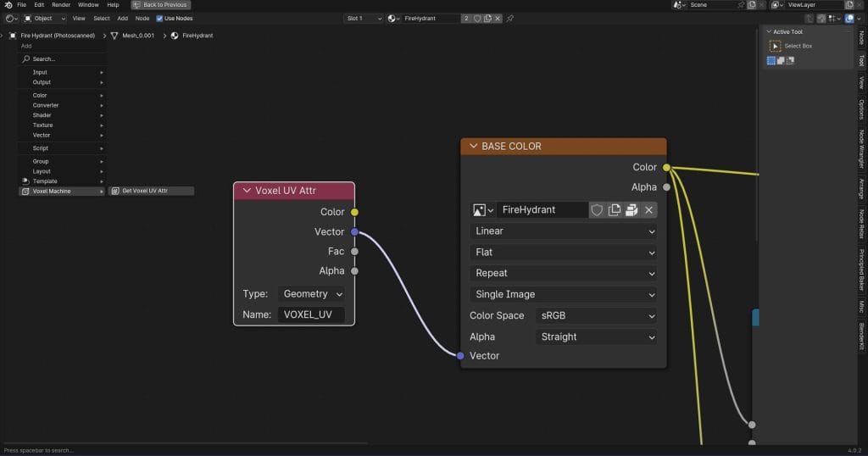868x456 pixels.
Task: Toggle the Use Nodes checkbox
Action: point(159,18)
